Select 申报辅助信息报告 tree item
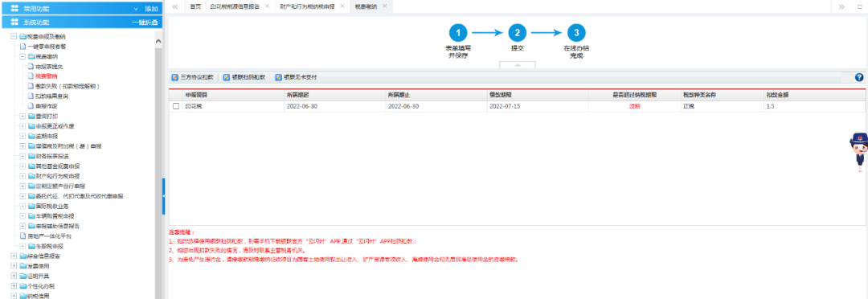This screenshot has height=299, width=868. click(58, 226)
